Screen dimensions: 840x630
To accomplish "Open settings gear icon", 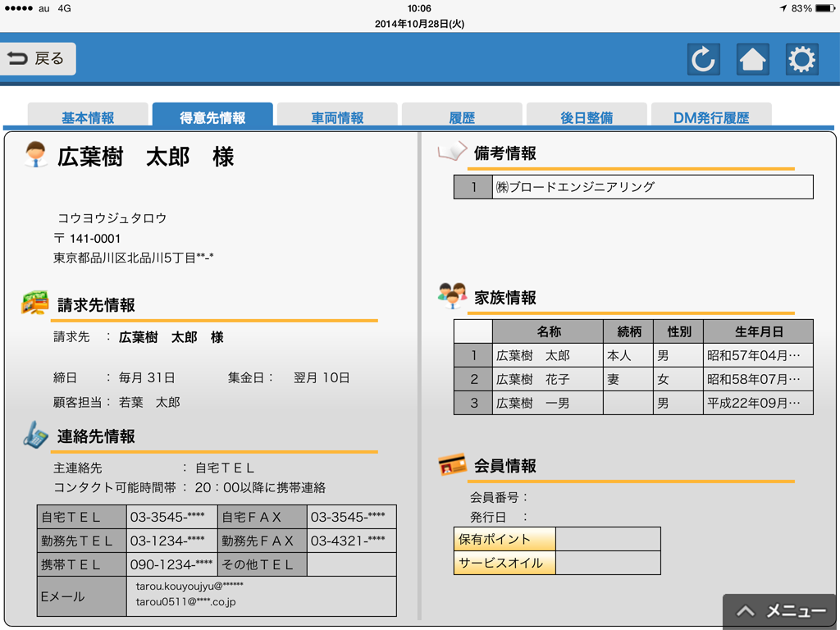I will tap(801, 59).
